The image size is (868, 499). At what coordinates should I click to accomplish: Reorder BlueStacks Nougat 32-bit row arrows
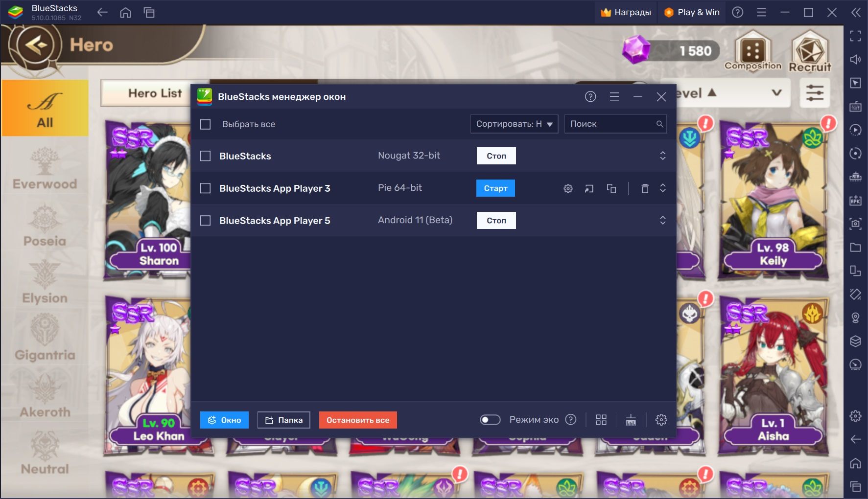pos(663,156)
